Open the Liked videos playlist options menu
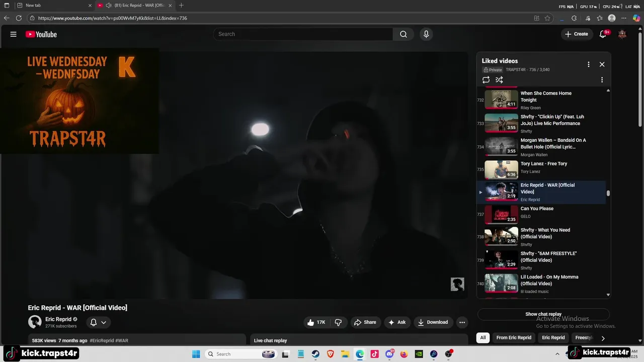The width and height of the screenshot is (644, 362). coord(588,64)
